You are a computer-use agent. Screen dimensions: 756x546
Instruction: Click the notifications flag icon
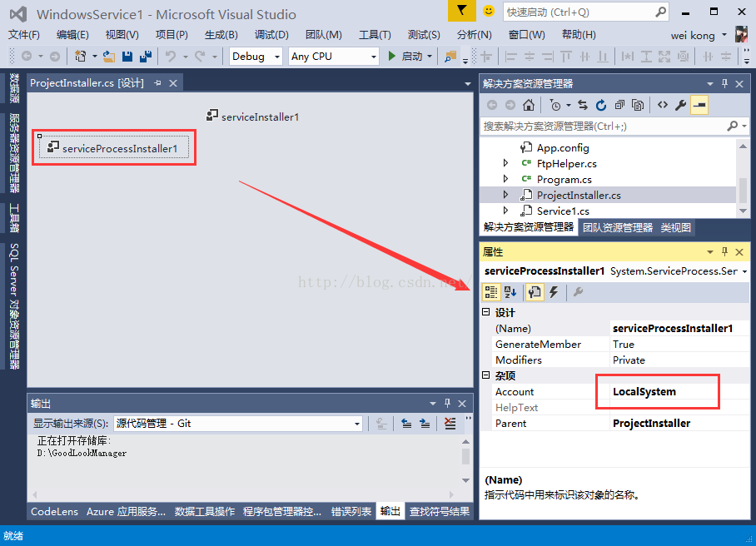tap(461, 11)
